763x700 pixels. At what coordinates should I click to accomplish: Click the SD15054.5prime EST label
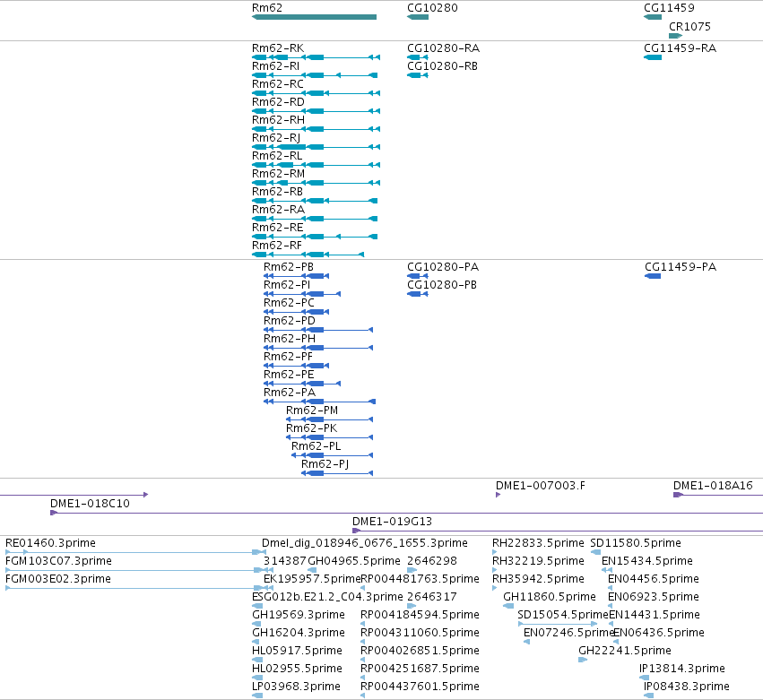[563, 615]
